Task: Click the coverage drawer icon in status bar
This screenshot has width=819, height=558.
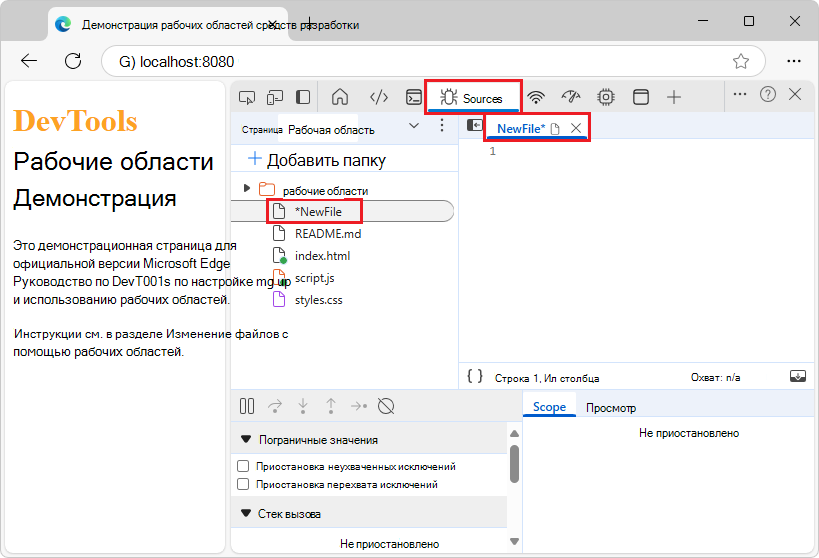Action: coord(798,376)
